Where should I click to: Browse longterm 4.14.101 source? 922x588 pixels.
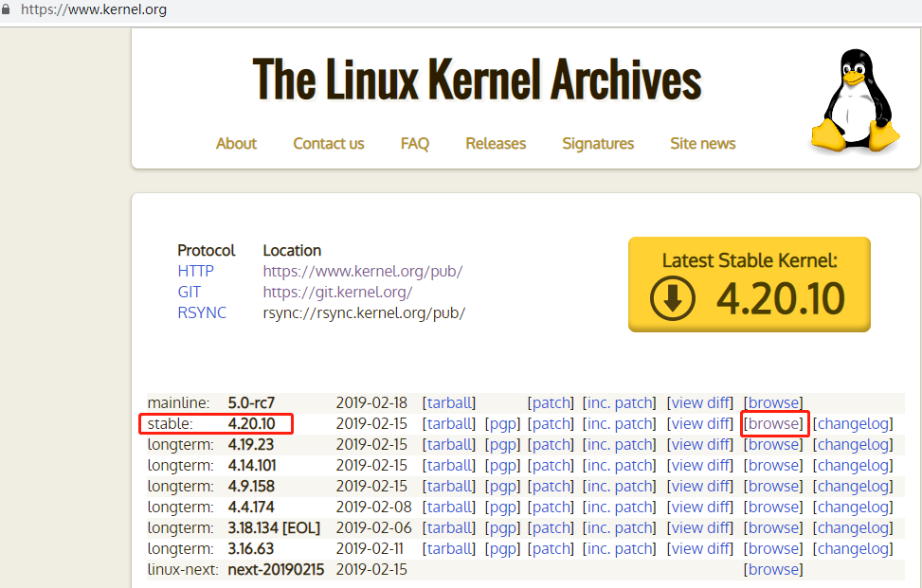[773, 465]
